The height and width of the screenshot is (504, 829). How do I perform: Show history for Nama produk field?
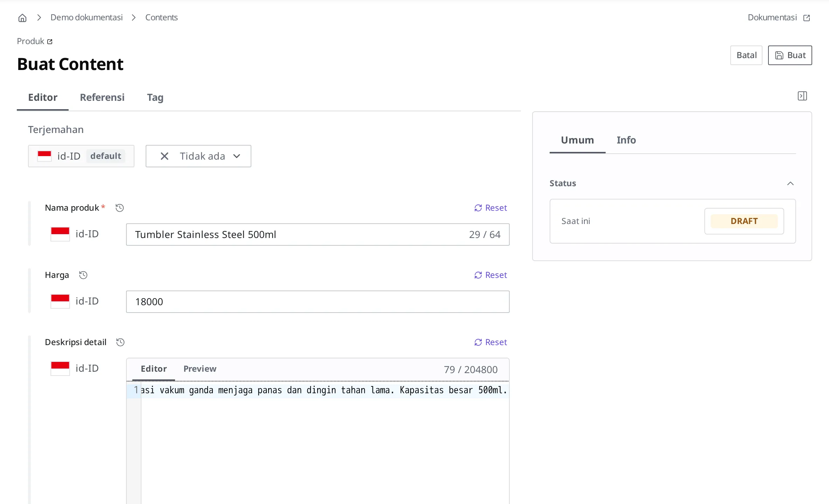[x=120, y=208]
